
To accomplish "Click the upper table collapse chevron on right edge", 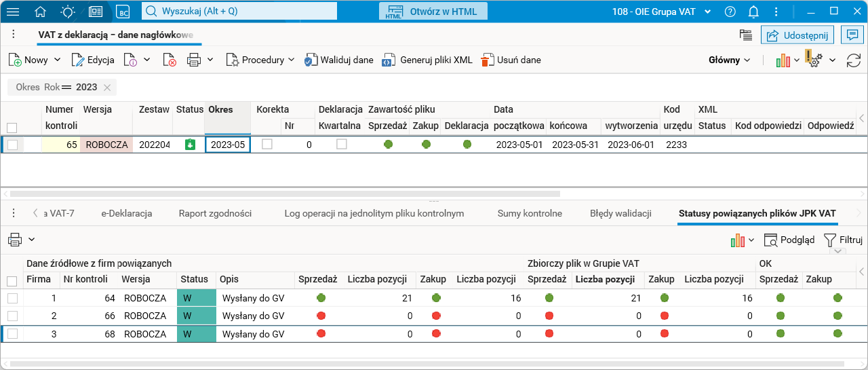I will 861,118.
